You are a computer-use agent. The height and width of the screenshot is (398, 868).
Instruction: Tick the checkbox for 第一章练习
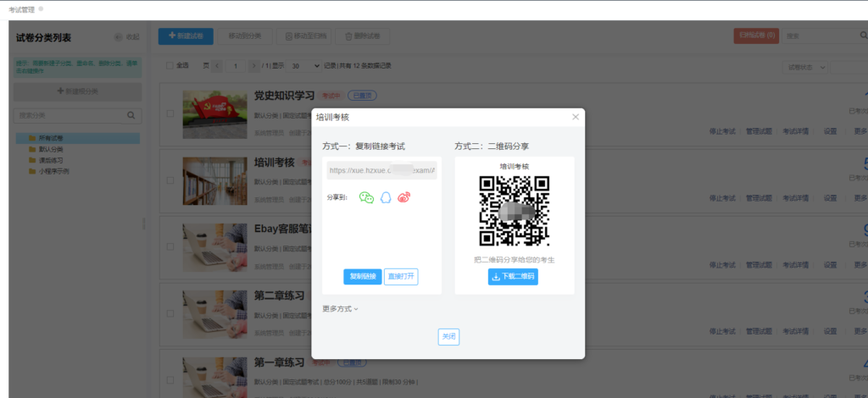coord(170,380)
